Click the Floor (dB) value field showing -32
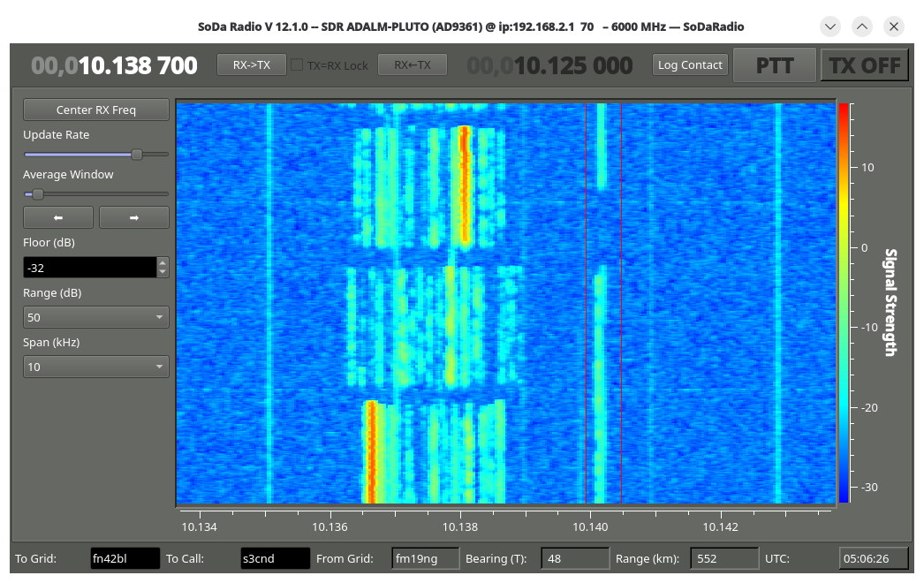 (90, 268)
